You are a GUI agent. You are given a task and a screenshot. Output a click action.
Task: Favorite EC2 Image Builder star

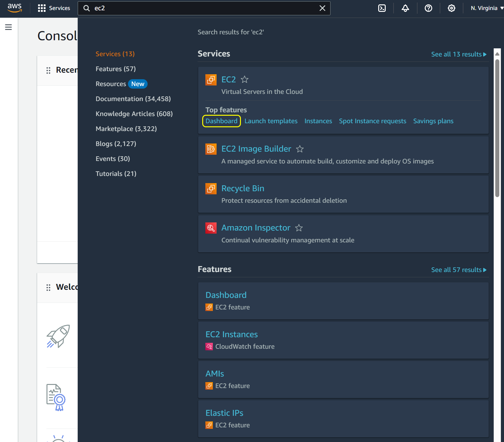[x=300, y=149]
